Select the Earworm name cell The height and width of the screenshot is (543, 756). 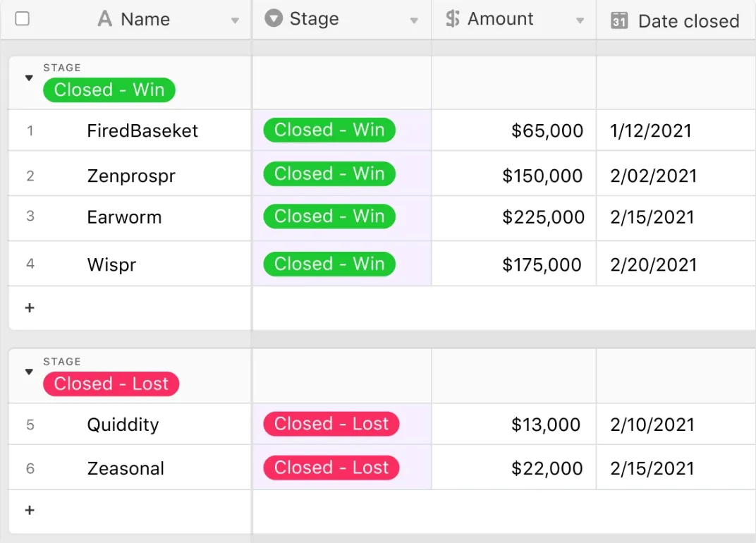[130, 218]
